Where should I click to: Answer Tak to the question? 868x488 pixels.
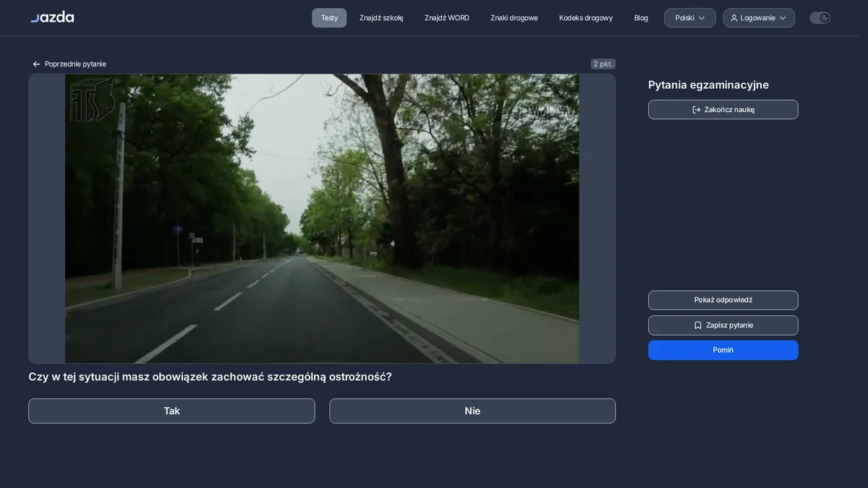(x=171, y=411)
